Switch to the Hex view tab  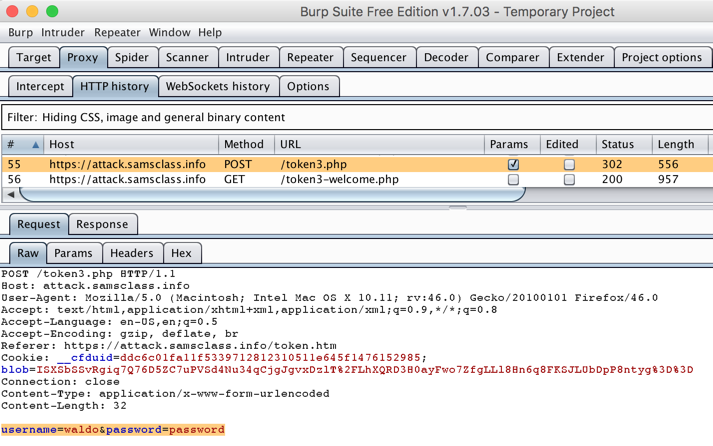click(x=181, y=253)
